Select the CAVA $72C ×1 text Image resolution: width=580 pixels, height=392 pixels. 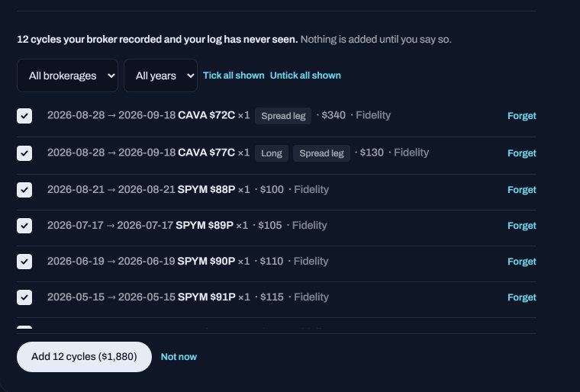[214, 115]
